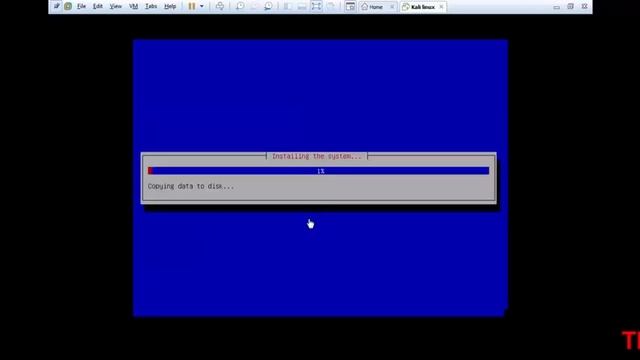
Task: Restore the VMware window size
Action: pos(570,7)
